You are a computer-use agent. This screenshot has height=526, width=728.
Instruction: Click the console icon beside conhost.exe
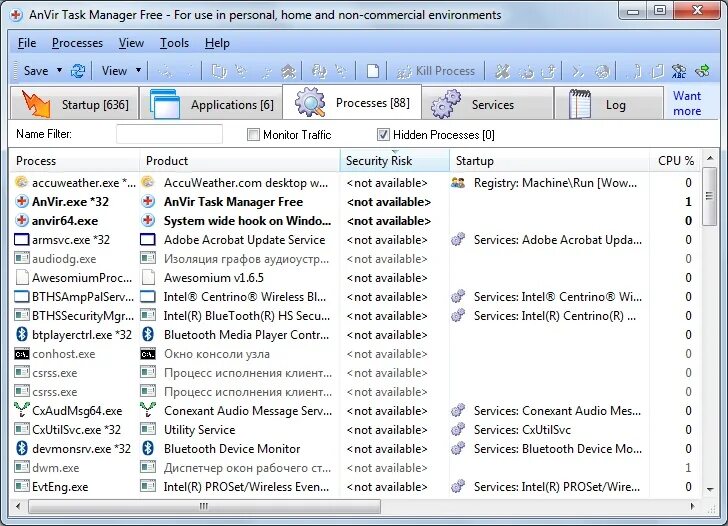21,354
